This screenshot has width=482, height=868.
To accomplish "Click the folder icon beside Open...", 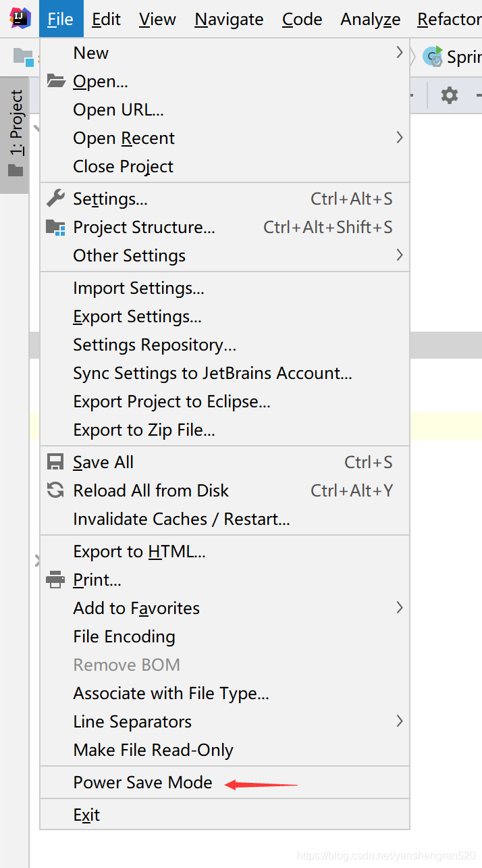I will [55, 81].
